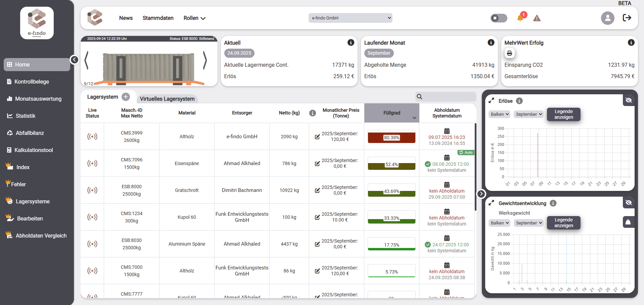
Task: Expand the Gewichtsentwicklung chart to fullscreen
Action: point(491,202)
